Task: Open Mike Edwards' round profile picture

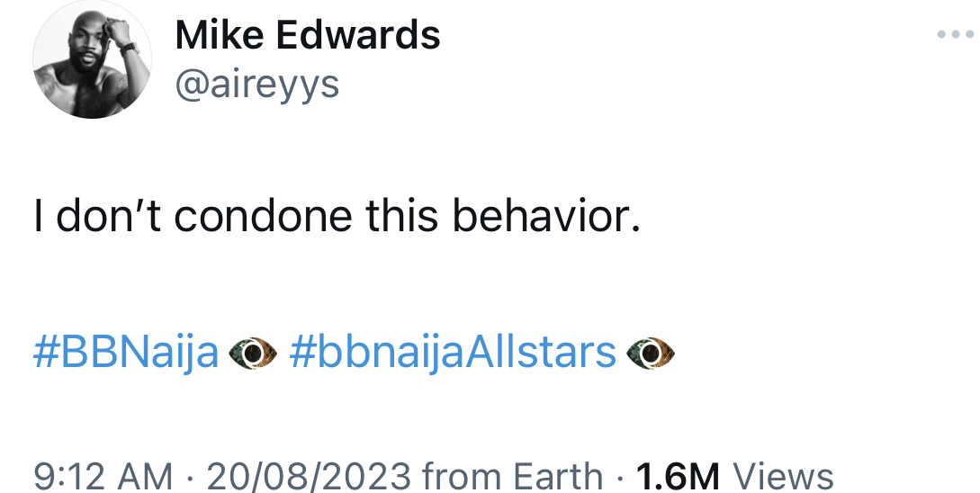Action: (x=92, y=58)
